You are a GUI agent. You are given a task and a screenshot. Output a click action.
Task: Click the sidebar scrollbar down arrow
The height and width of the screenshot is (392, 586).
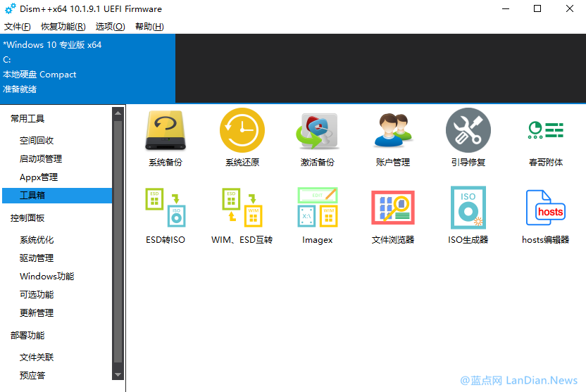(118, 374)
